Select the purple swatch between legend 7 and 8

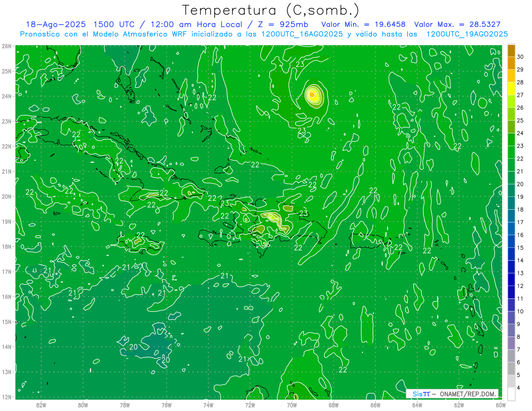point(512,343)
